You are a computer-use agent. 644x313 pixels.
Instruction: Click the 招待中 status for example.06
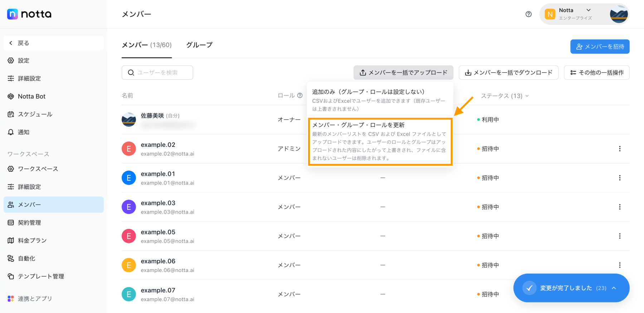pyautogui.click(x=488, y=265)
